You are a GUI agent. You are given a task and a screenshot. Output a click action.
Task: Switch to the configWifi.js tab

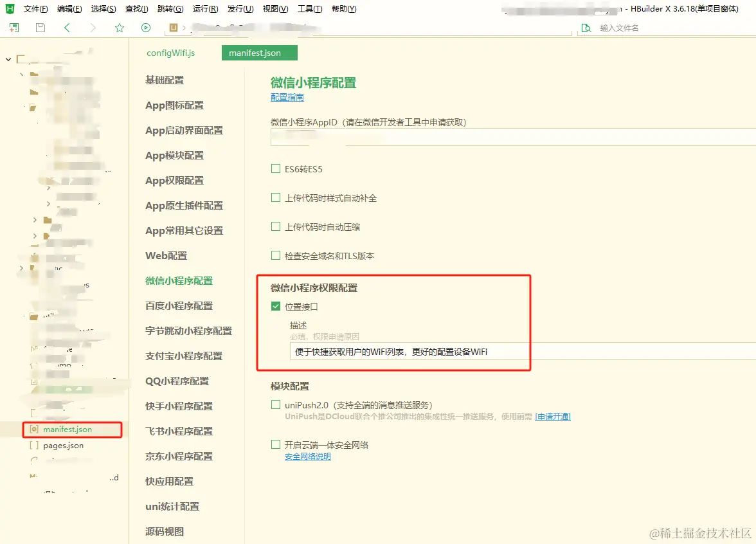click(x=171, y=53)
